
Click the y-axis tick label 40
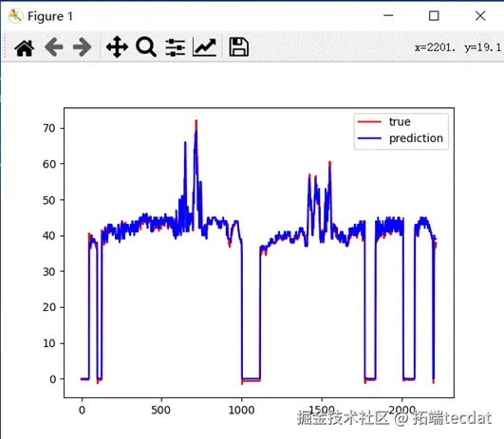48,236
